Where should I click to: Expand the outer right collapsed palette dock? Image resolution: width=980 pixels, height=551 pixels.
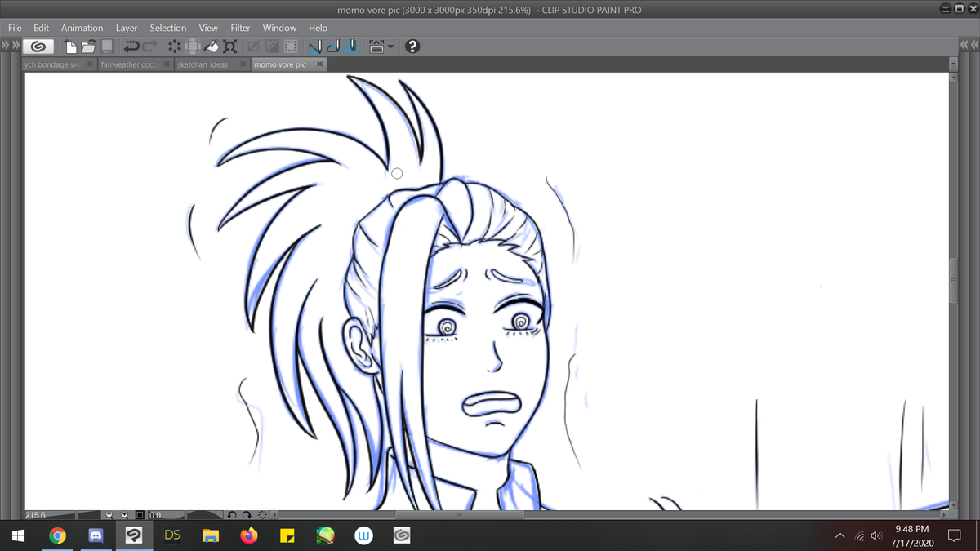(x=974, y=47)
